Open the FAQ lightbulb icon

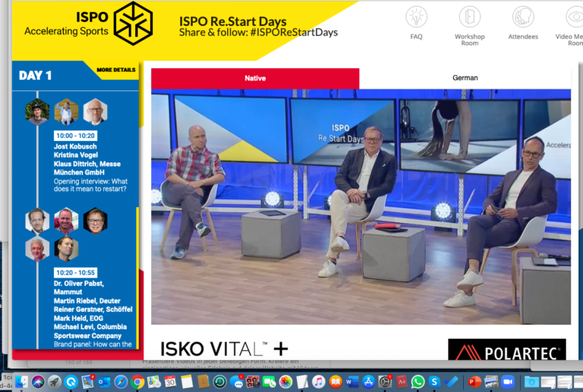416,17
